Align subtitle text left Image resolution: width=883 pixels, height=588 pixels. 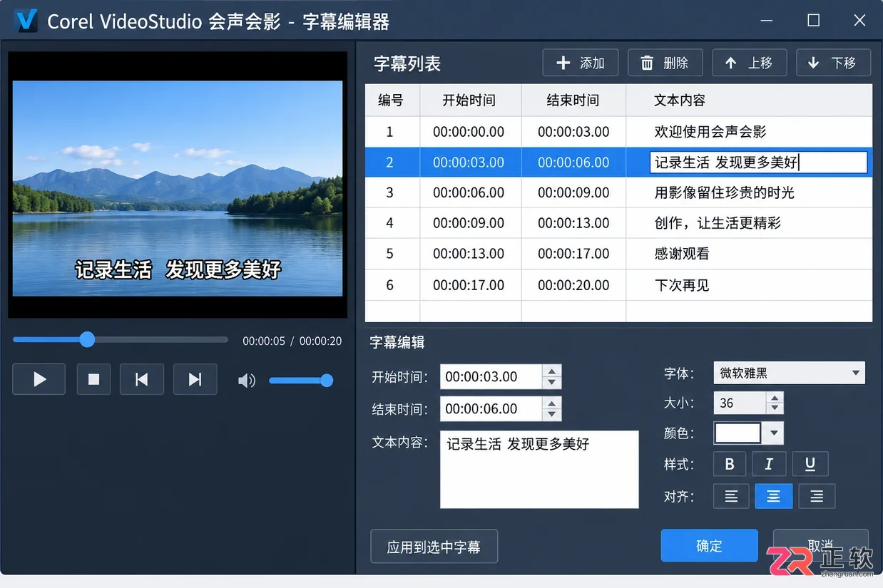(x=731, y=496)
